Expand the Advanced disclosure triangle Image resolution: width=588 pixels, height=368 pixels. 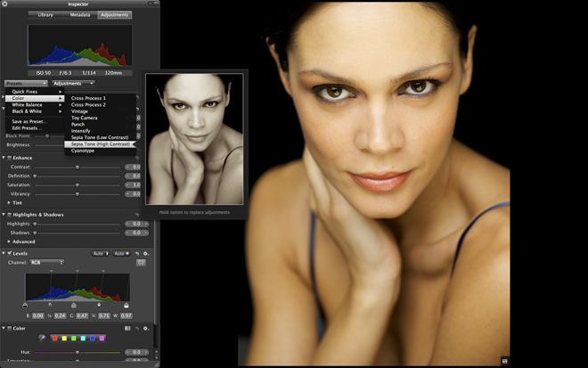click(9, 241)
